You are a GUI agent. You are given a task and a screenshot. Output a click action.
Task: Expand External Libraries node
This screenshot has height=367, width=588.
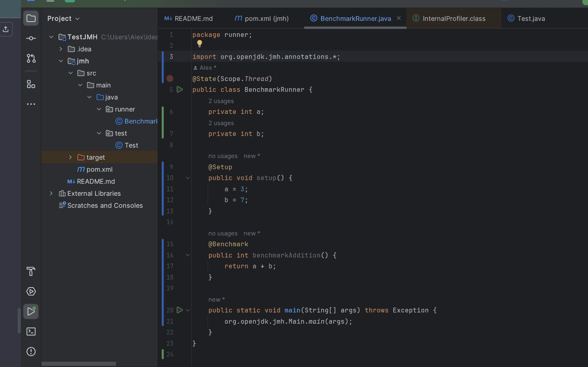pyautogui.click(x=51, y=193)
